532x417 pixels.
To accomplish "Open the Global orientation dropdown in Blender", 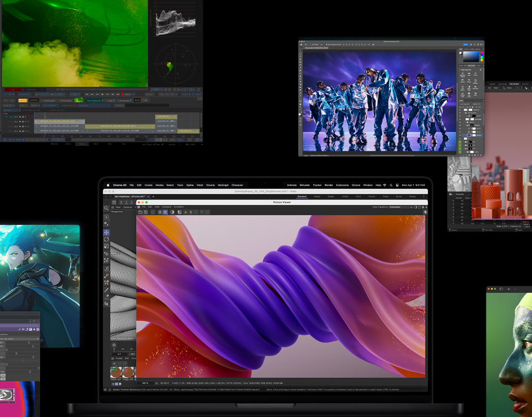I will pos(509,88).
